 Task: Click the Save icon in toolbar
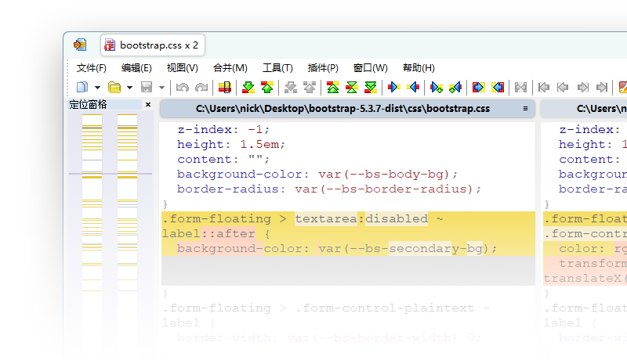(x=147, y=87)
